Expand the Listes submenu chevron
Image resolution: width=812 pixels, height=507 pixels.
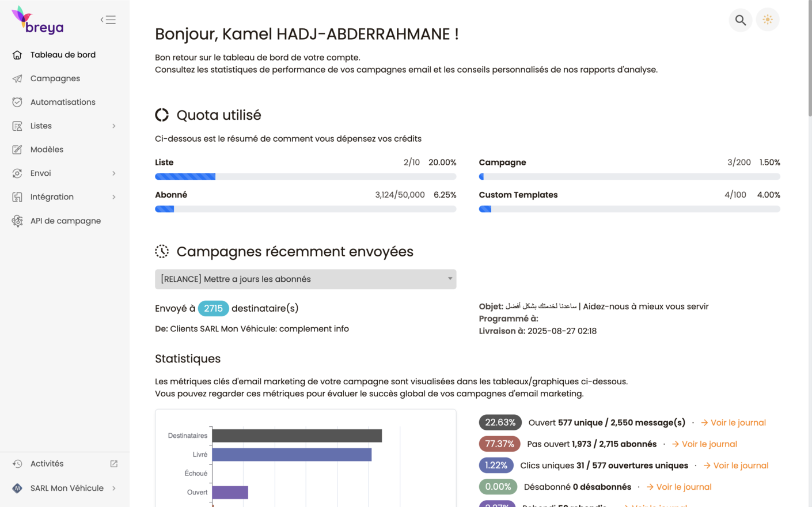[114, 126]
